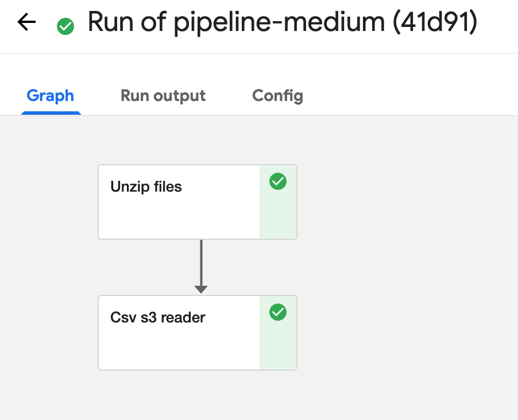This screenshot has height=420, width=518.
Task: Select the Graph tab
Action: click(50, 96)
